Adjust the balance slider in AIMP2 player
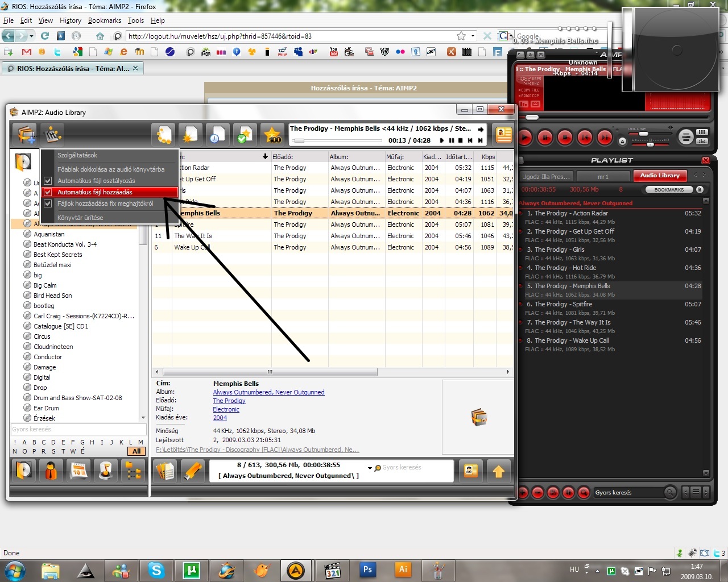The image size is (728, 582). pyautogui.click(x=650, y=144)
